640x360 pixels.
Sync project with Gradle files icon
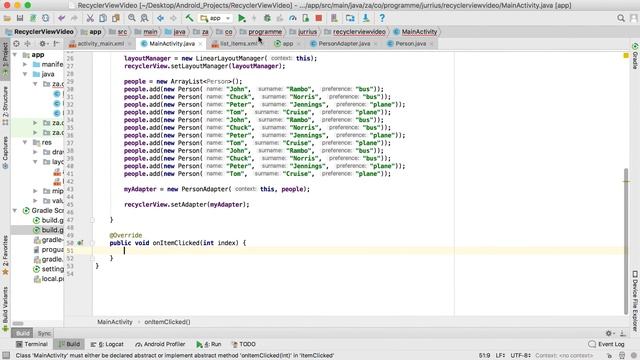pyautogui.click(x=33, y=18)
